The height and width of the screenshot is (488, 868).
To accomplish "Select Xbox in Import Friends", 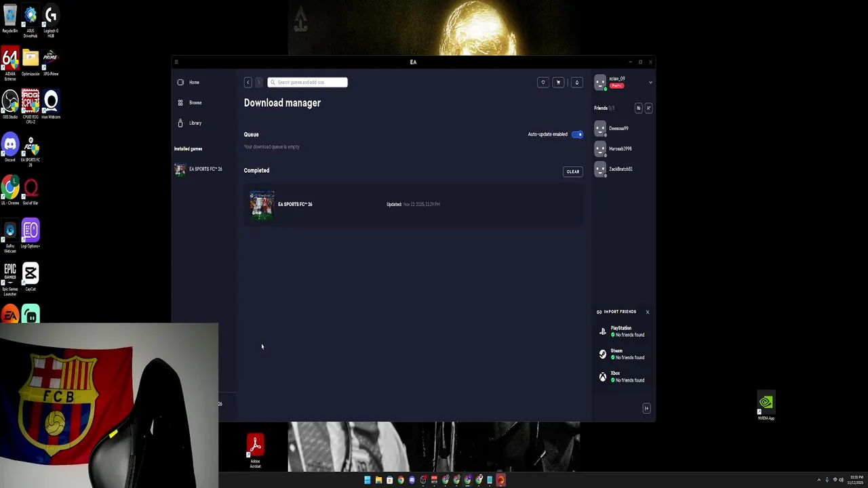I will pos(622,377).
